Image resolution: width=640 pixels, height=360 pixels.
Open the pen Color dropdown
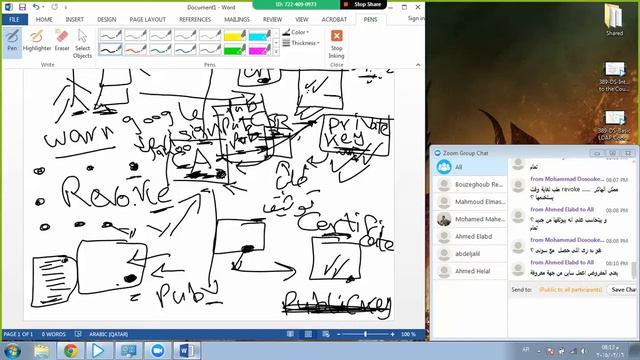[x=296, y=32]
